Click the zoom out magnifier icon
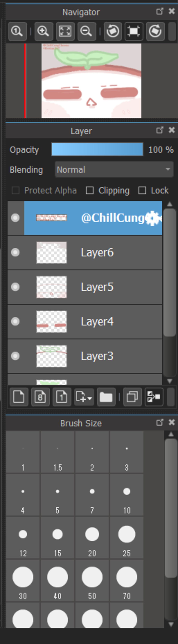 click(87, 31)
